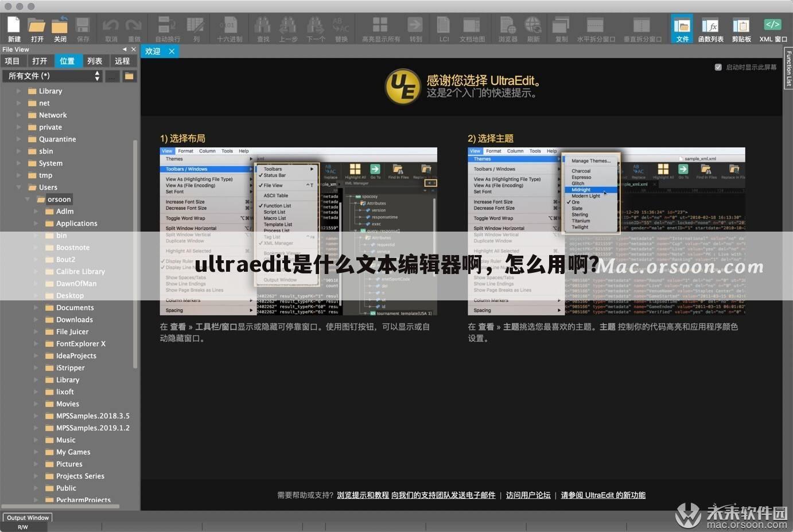Switch to the 远程 tab

pos(122,61)
